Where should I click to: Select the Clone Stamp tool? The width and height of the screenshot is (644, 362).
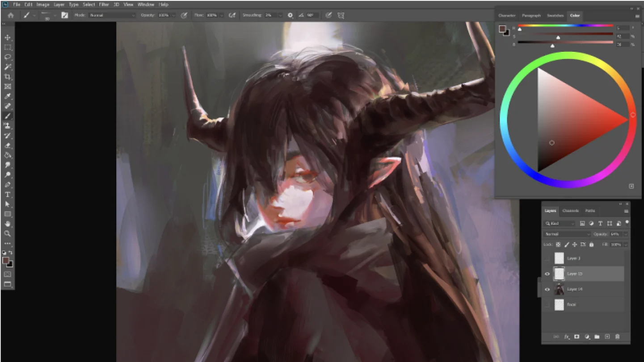point(8,126)
